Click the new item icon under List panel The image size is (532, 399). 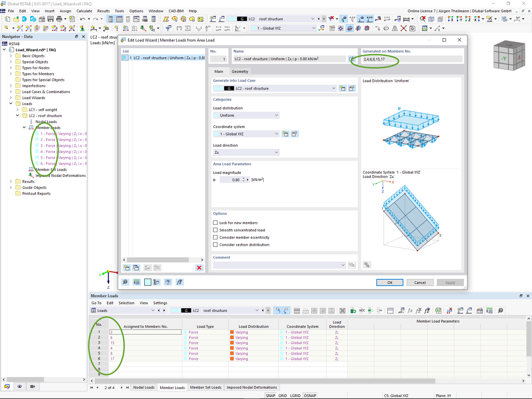(x=127, y=268)
